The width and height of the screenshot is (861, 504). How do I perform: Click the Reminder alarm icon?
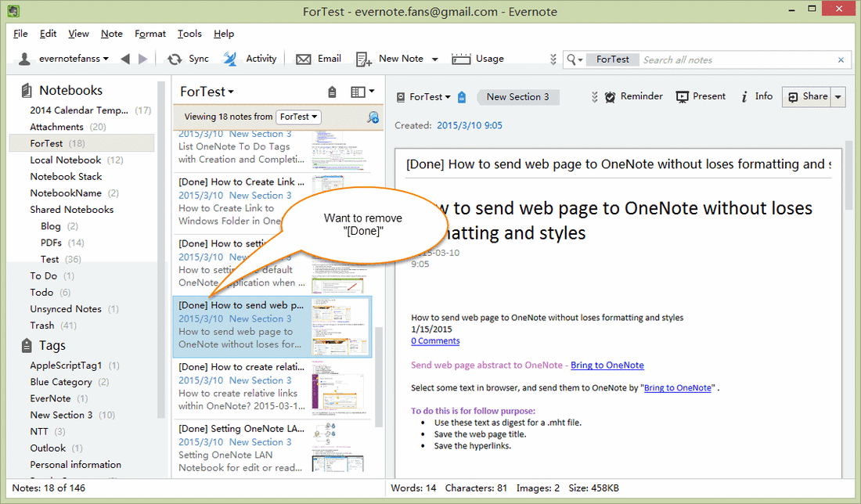[610, 96]
